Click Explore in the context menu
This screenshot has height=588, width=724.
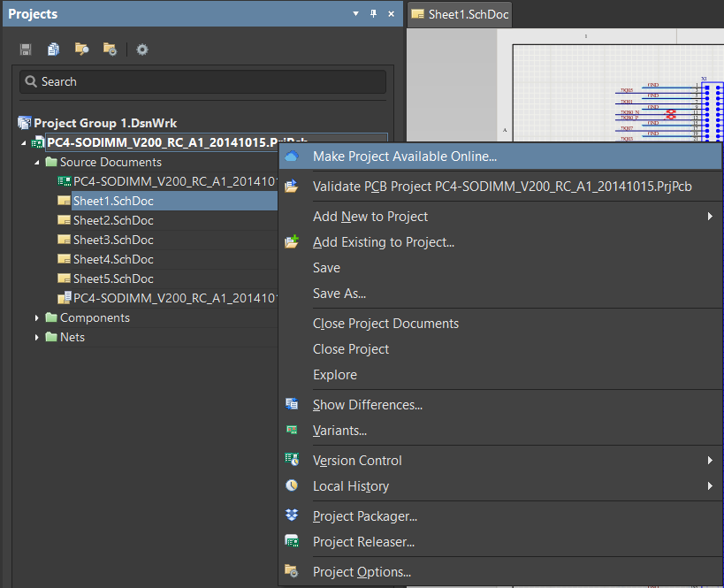pos(335,374)
